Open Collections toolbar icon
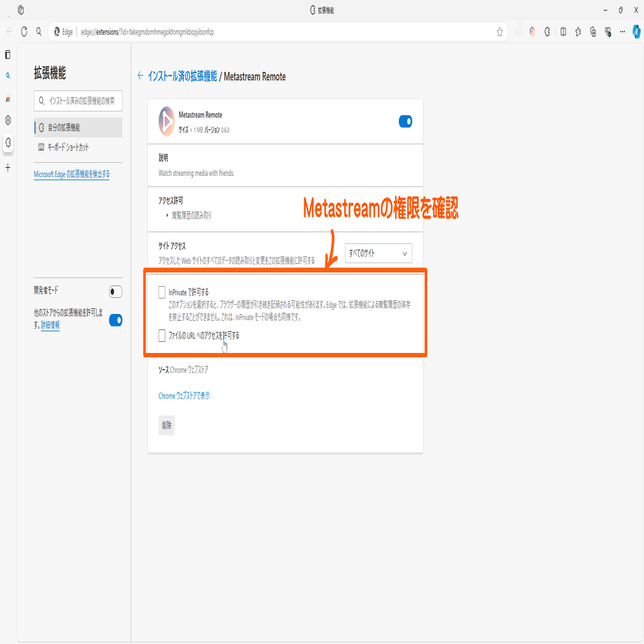 [x=593, y=32]
